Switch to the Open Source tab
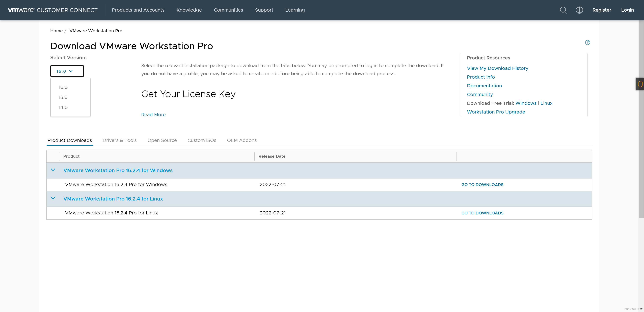This screenshot has width=644, height=312. [162, 140]
